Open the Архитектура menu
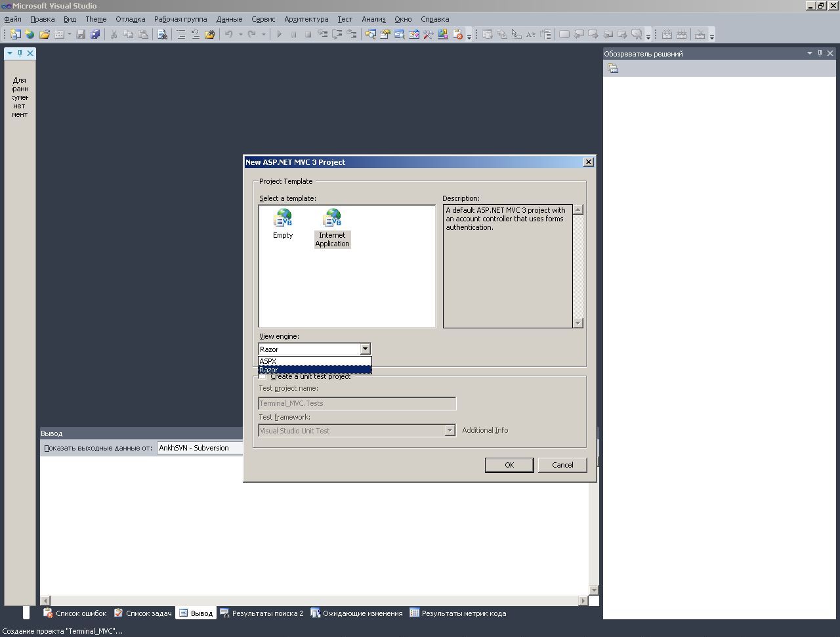840x637 pixels. coord(306,19)
